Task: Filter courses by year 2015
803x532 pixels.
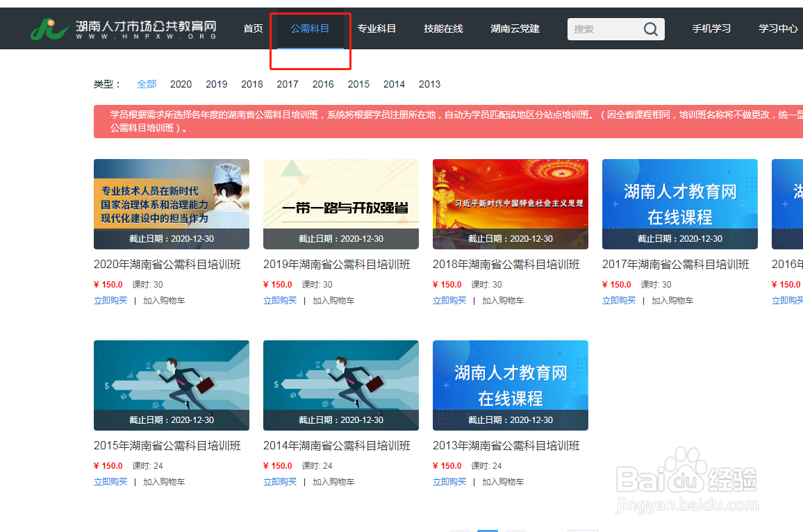Action: (358, 84)
